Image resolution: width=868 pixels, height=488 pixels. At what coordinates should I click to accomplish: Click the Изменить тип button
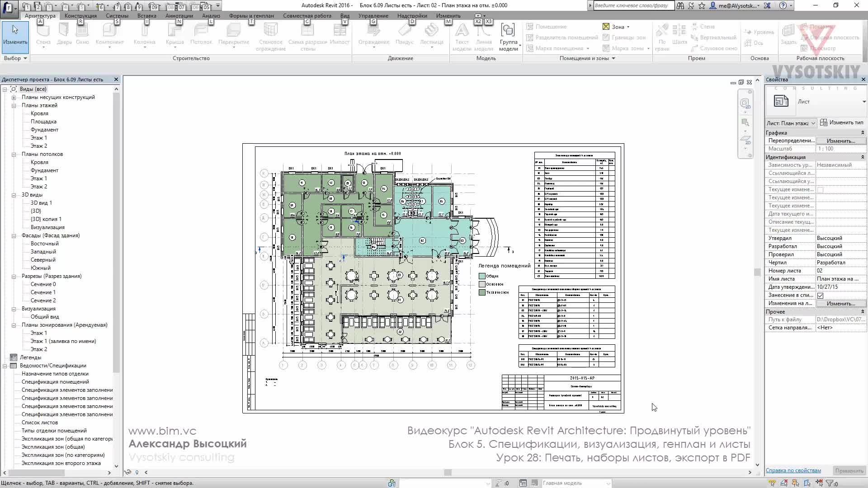pyautogui.click(x=842, y=122)
